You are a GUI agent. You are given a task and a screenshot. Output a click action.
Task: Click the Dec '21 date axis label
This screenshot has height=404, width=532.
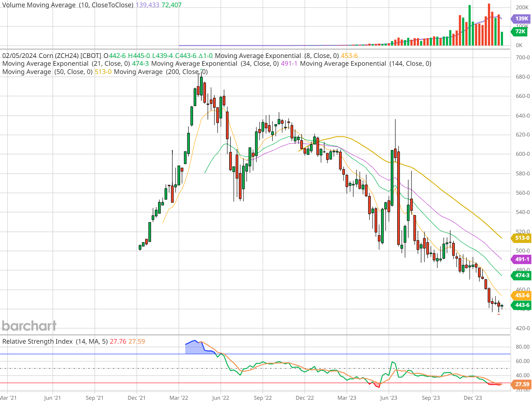pos(137,398)
